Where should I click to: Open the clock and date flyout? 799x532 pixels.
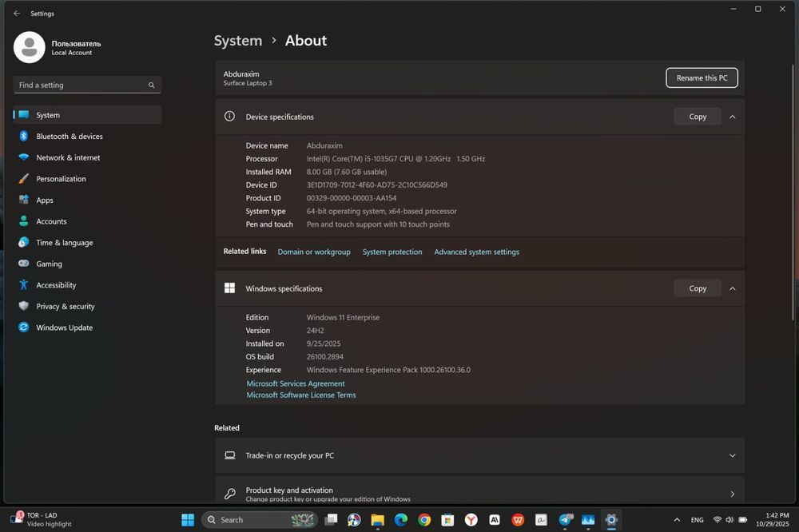tap(773, 520)
